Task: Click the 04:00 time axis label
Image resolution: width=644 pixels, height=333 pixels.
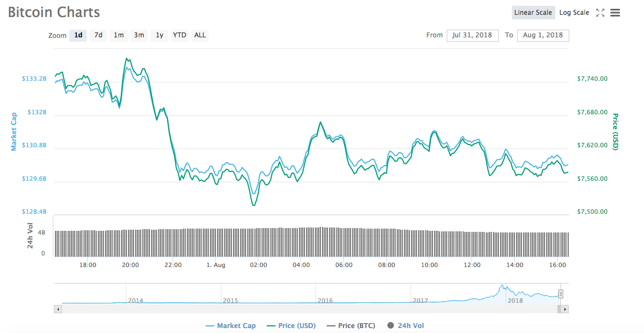Action: [x=301, y=265]
